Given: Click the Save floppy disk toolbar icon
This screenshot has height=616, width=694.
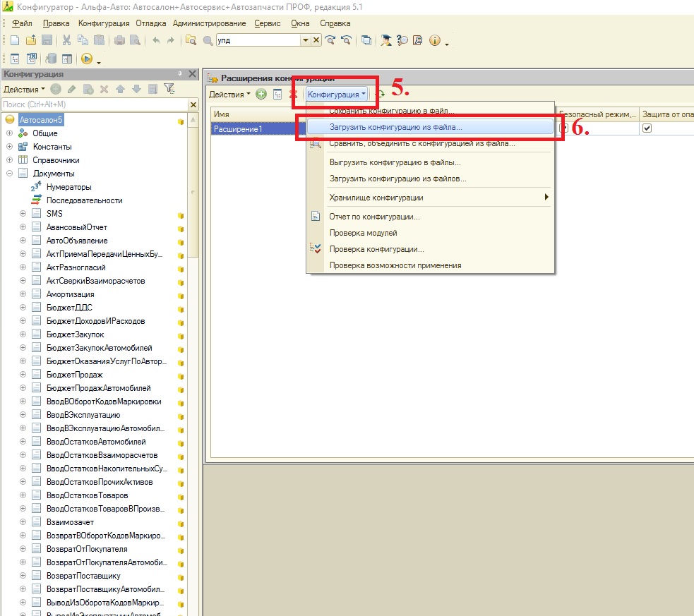Looking at the screenshot, I should [x=47, y=41].
